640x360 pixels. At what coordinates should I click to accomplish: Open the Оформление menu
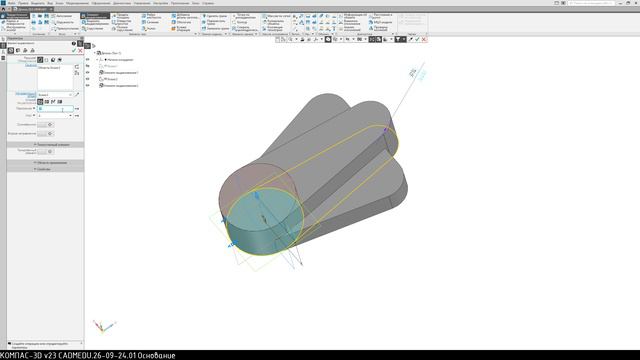coord(101,3)
